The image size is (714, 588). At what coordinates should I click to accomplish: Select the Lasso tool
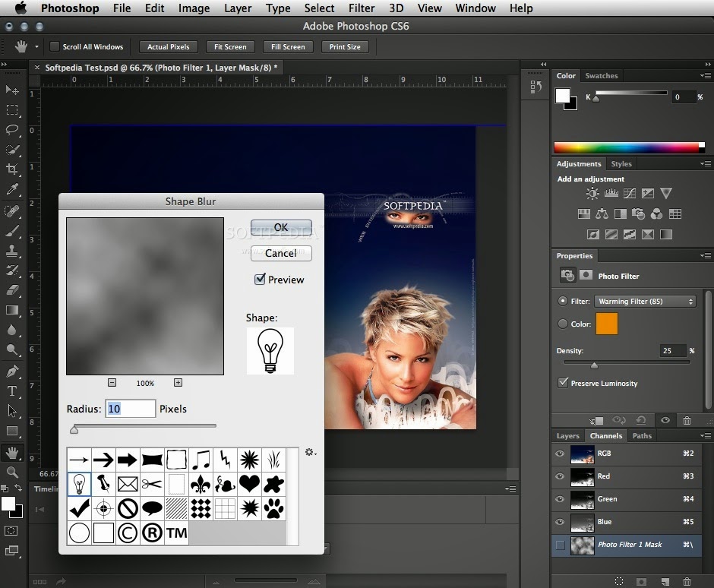tap(12, 130)
